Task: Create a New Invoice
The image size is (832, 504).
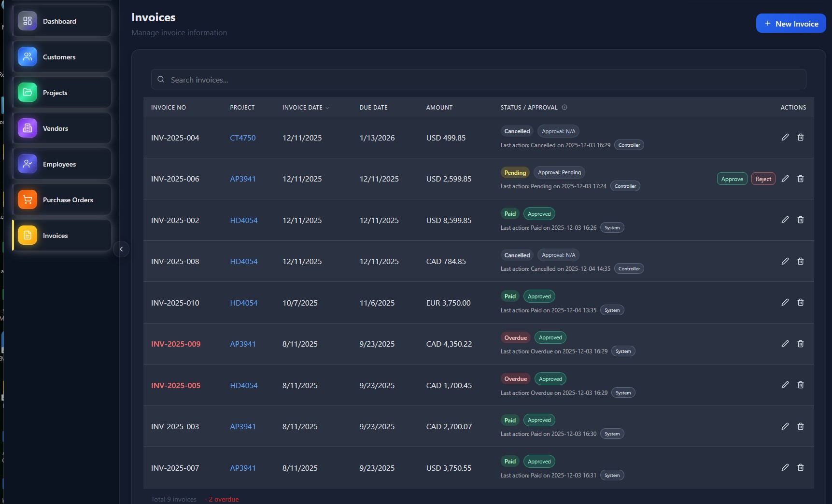Action: [x=790, y=24]
